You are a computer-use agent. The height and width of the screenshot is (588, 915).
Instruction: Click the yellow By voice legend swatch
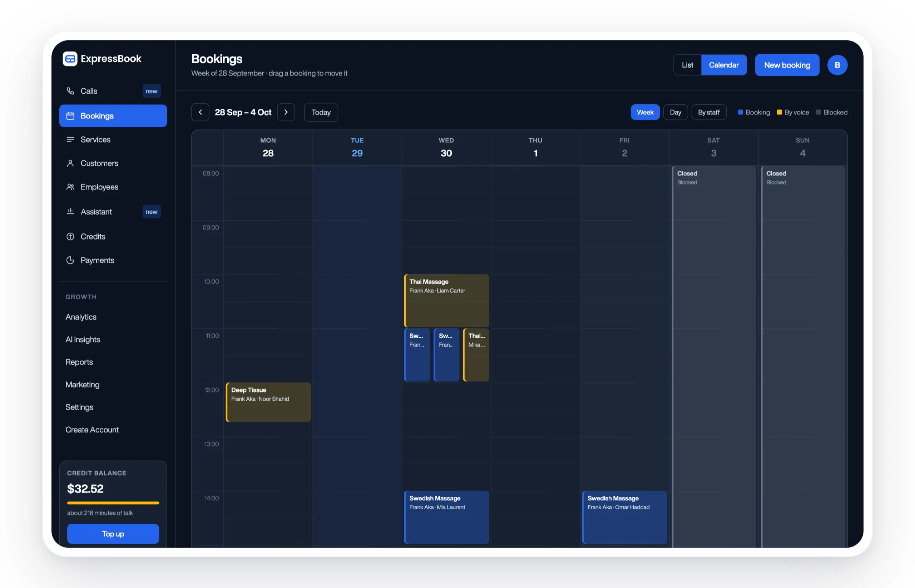[779, 112]
